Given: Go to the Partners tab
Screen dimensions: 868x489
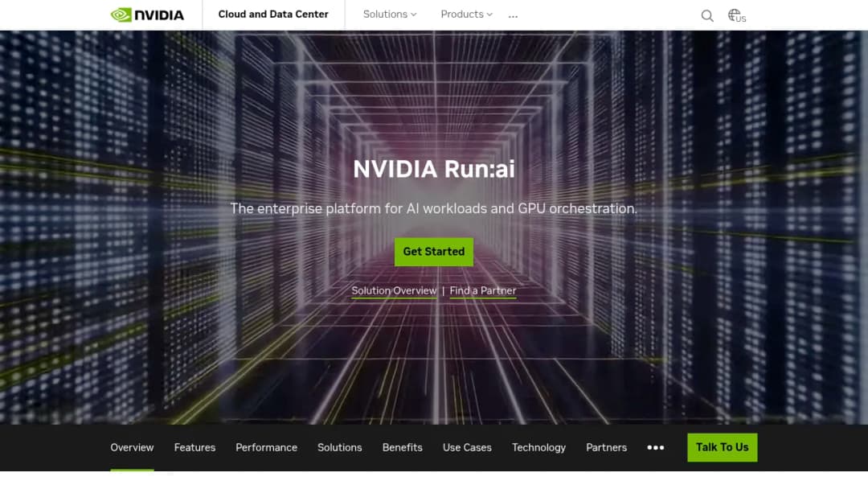Looking at the screenshot, I should (606, 447).
